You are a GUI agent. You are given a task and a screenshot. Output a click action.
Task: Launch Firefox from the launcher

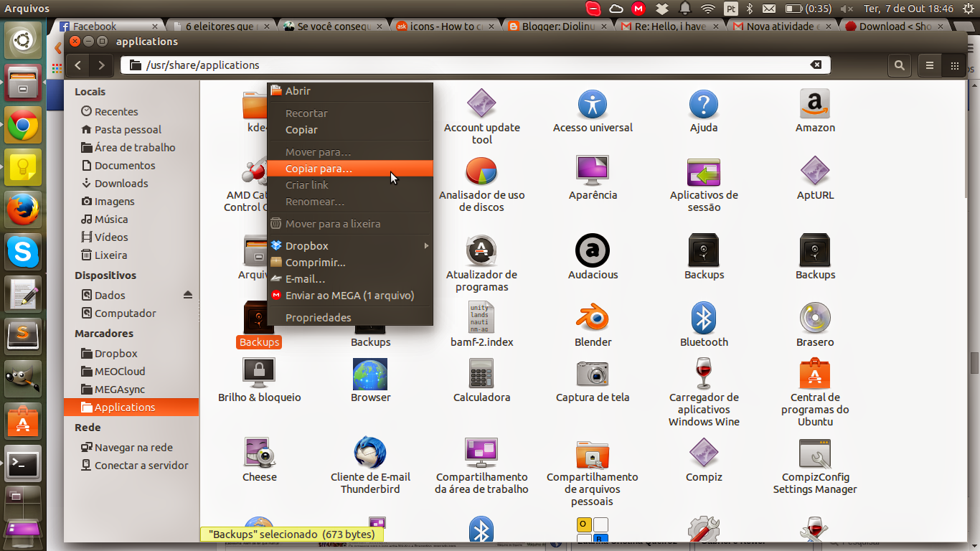click(23, 209)
